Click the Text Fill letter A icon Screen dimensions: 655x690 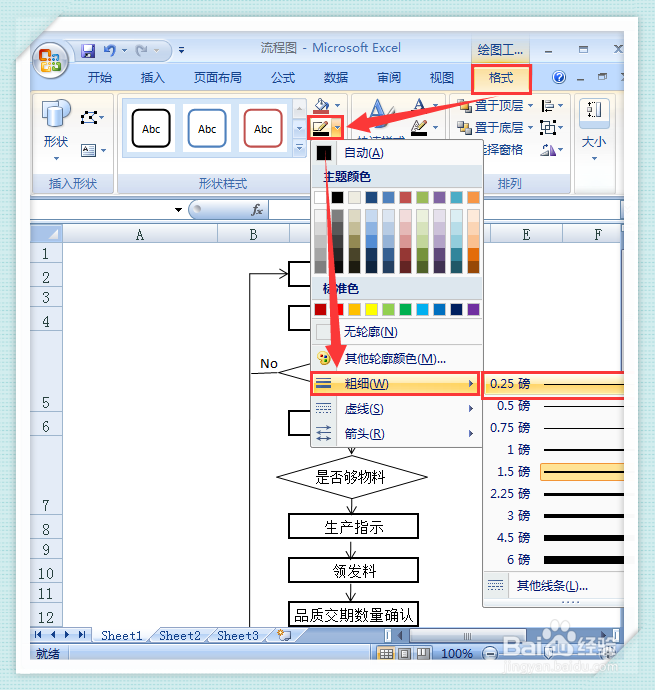click(x=419, y=106)
